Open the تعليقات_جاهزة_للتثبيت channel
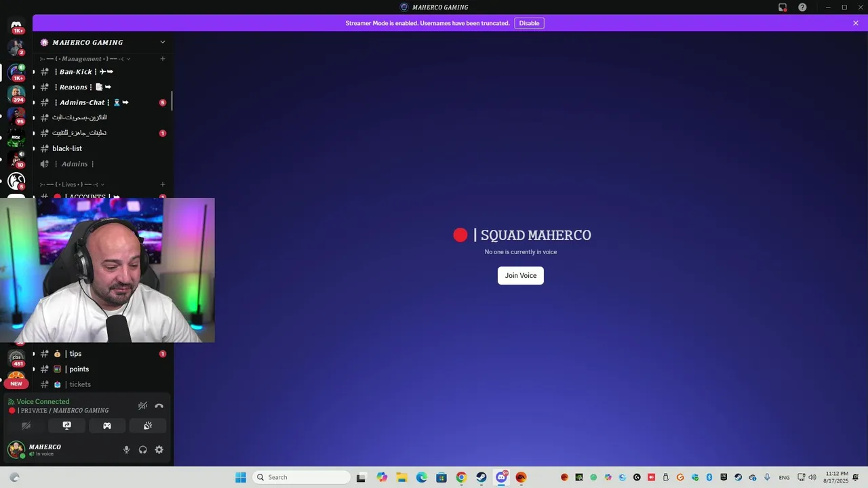The height and width of the screenshot is (488, 868). coord(102,133)
